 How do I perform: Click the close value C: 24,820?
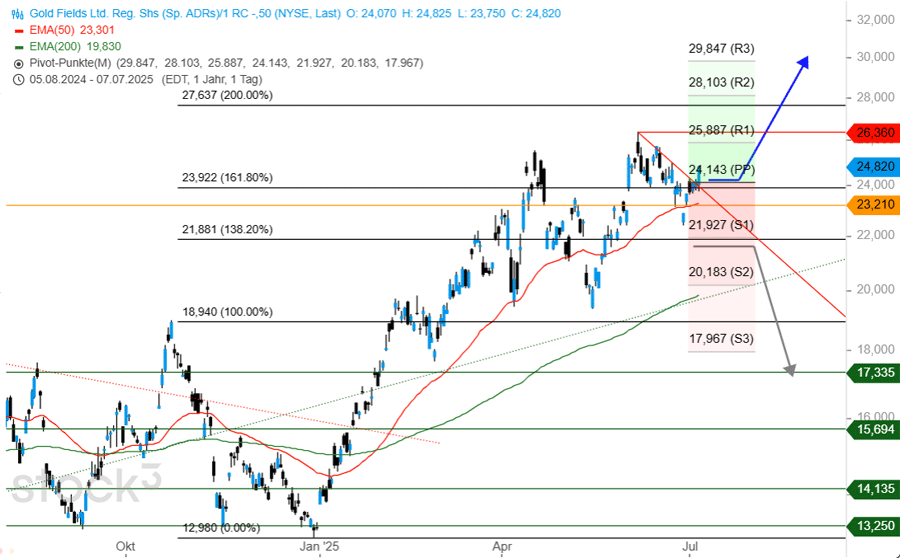pos(536,13)
